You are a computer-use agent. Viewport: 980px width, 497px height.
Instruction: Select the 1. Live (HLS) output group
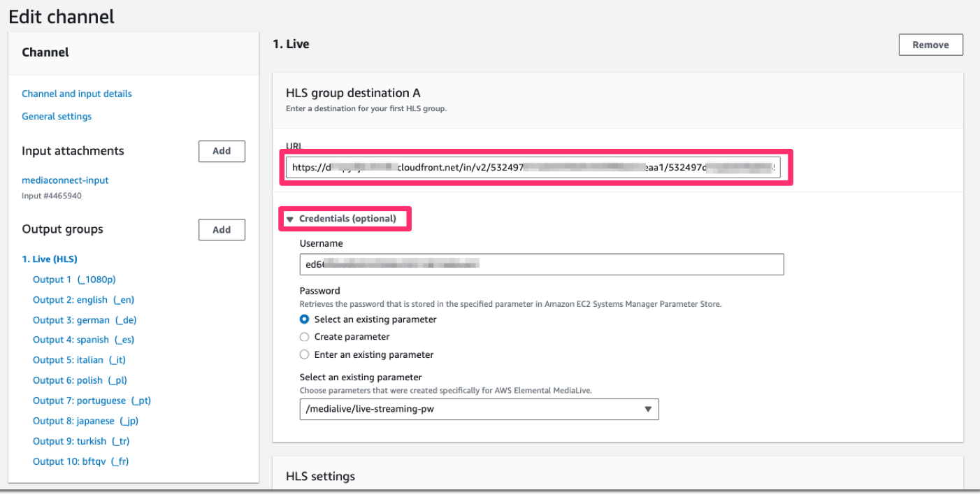click(x=50, y=259)
